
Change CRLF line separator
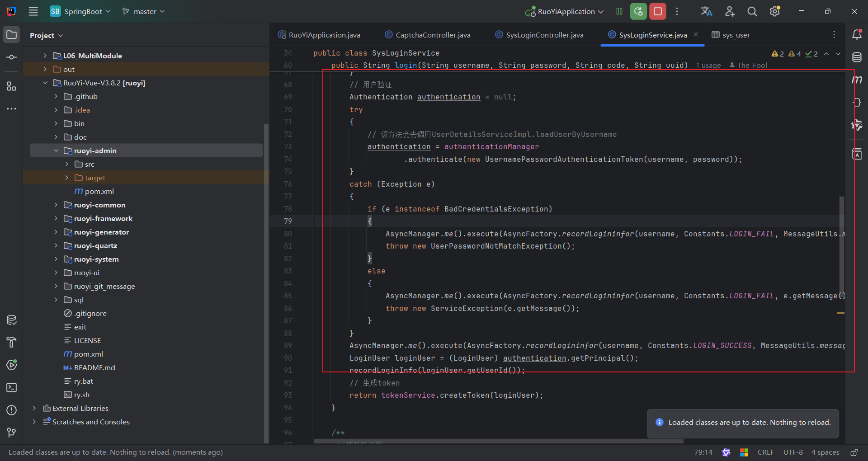766,452
